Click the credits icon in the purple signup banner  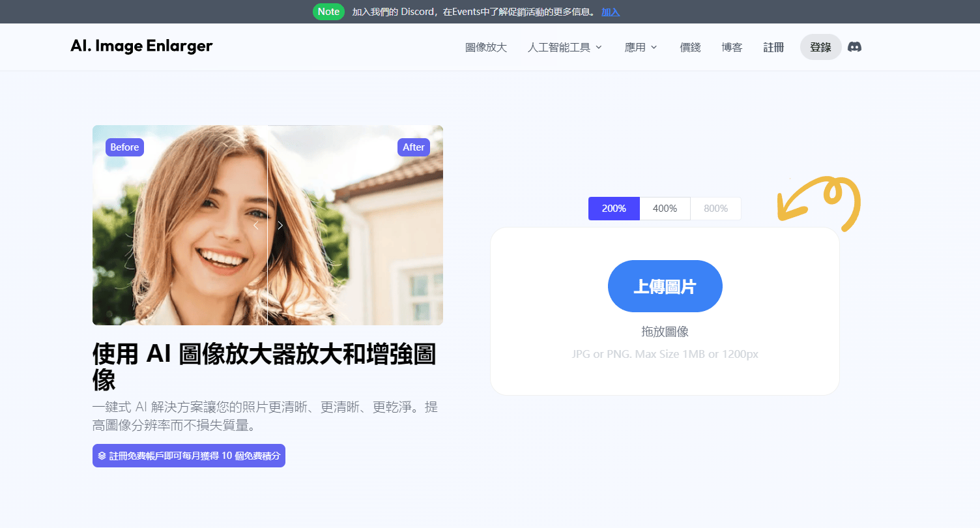(103, 456)
